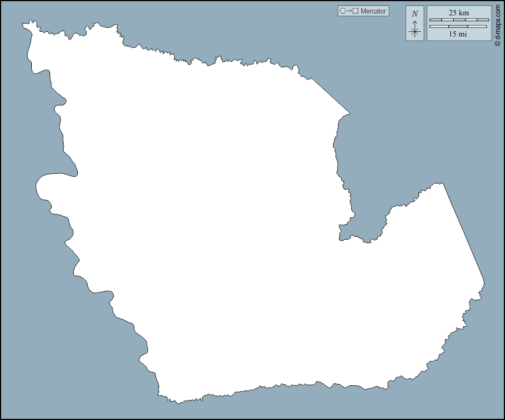The width and height of the screenshot is (505, 420).
Task: Click the 15 mi scale label
Action: (458, 34)
